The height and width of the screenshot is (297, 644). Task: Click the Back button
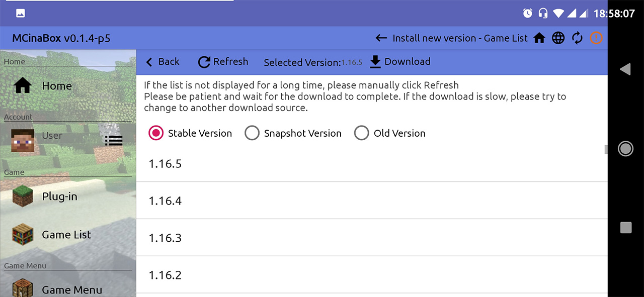[163, 62]
